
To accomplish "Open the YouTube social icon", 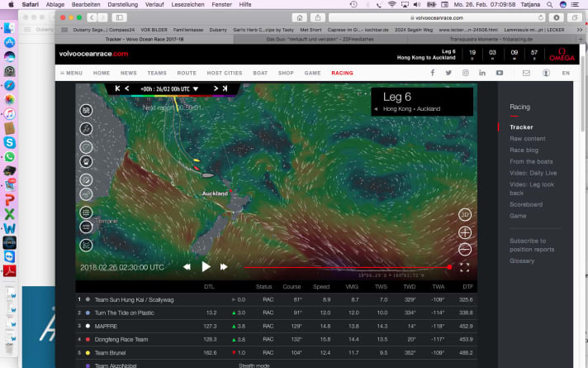I will coord(500,73).
